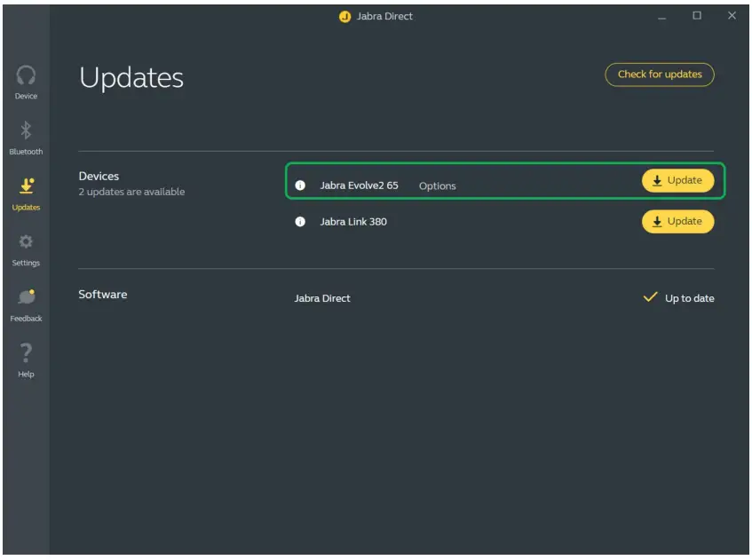The width and height of the screenshot is (752, 560).
Task: Select the Updates download icon in sidebar
Action: click(27, 185)
